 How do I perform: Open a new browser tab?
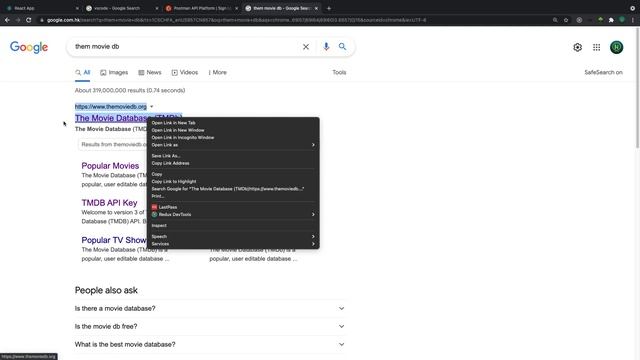[x=329, y=8]
